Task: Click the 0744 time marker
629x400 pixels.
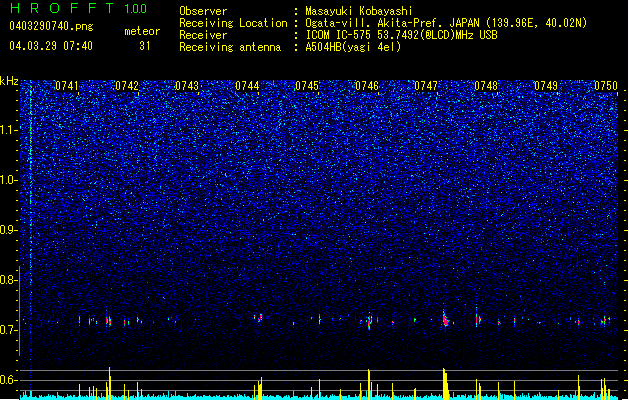Action: click(x=247, y=85)
